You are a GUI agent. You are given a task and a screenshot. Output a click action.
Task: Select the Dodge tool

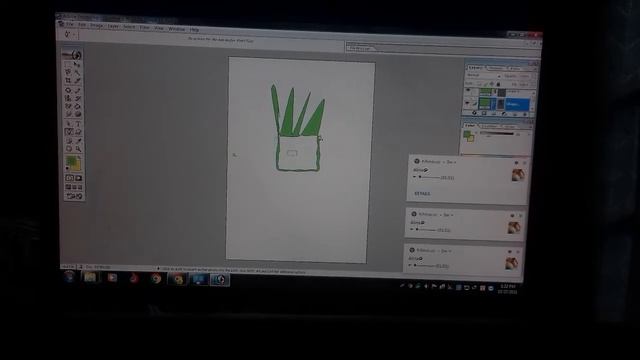pyautogui.click(x=78, y=114)
